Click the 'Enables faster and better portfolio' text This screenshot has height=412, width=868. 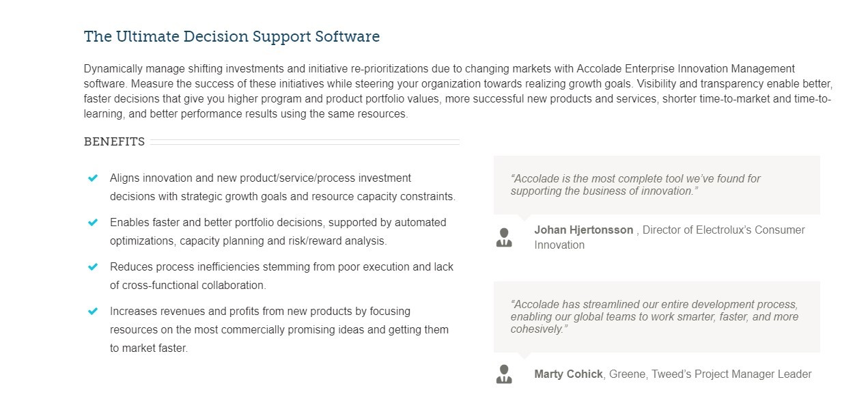point(278,232)
